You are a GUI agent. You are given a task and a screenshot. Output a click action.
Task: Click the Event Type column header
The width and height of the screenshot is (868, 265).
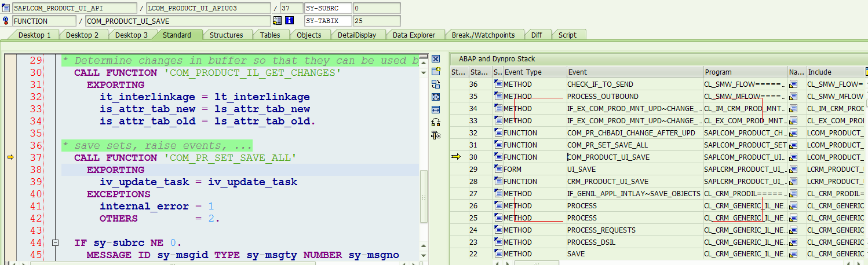point(535,72)
